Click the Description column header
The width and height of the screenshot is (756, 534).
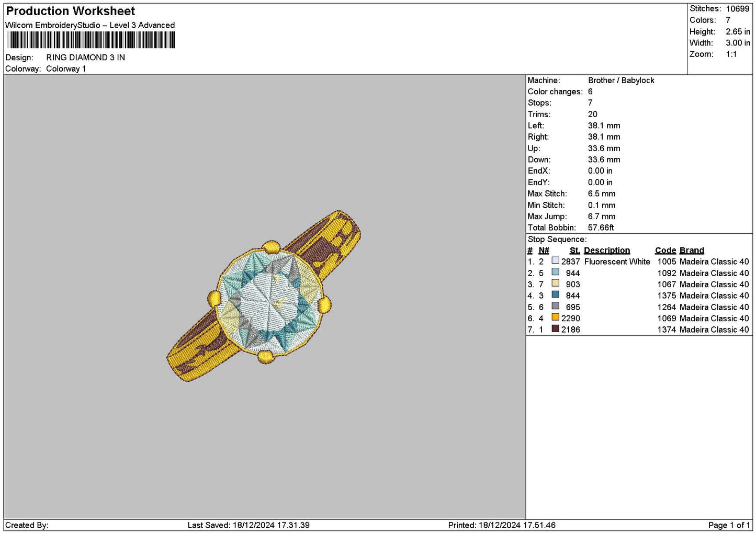[x=607, y=251]
